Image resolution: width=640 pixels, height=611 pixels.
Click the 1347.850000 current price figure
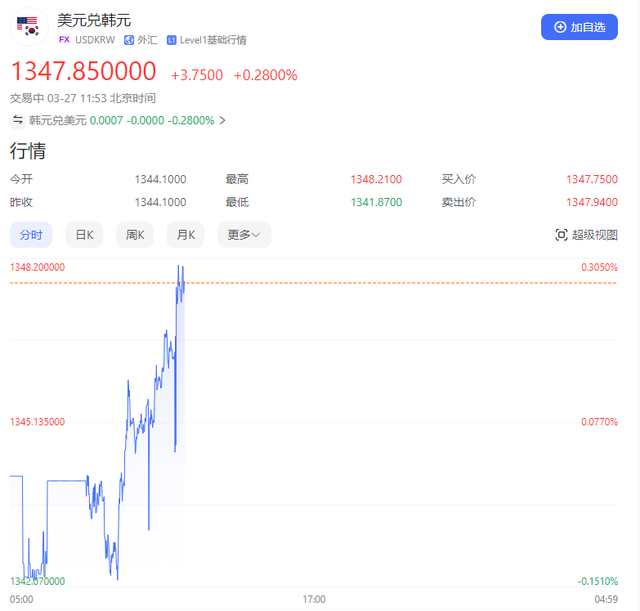tap(83, 71)
